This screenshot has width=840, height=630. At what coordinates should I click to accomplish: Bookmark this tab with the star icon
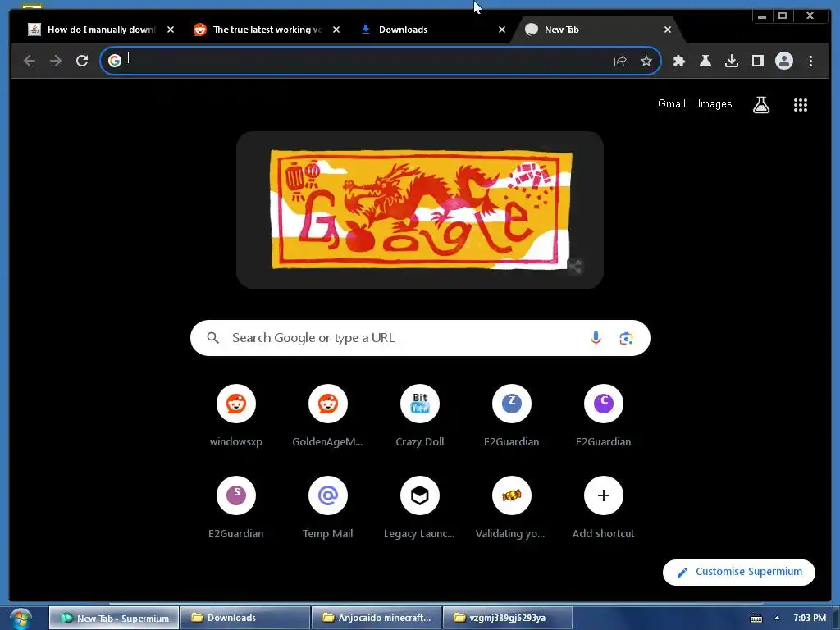click(x=646, y=61)
